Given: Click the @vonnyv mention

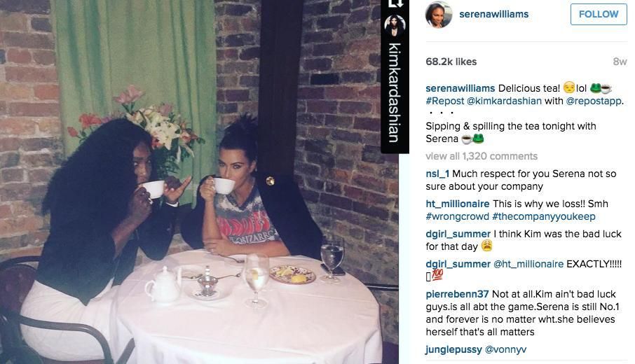Looking at the screenshot, I should [x=506, y=349].
